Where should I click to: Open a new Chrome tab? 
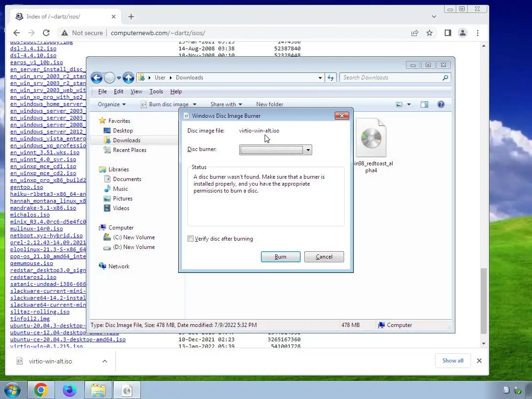131,17
